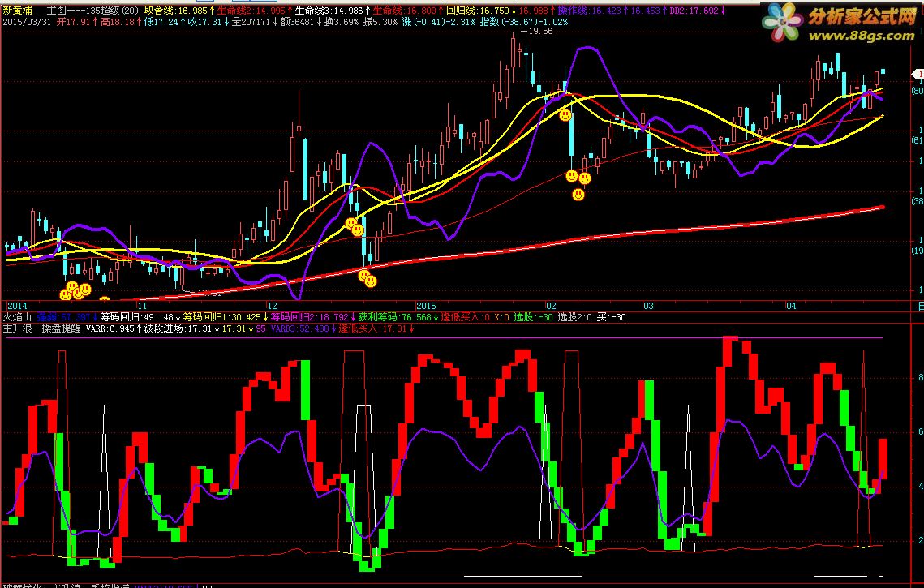Click the 2015 year marker on time axis

coord(426,306)
